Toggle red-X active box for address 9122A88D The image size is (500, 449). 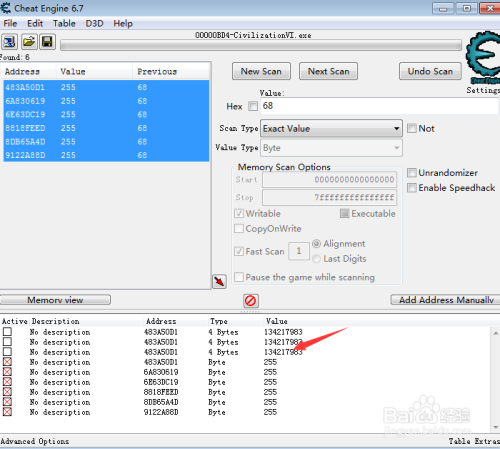[7, 412]
